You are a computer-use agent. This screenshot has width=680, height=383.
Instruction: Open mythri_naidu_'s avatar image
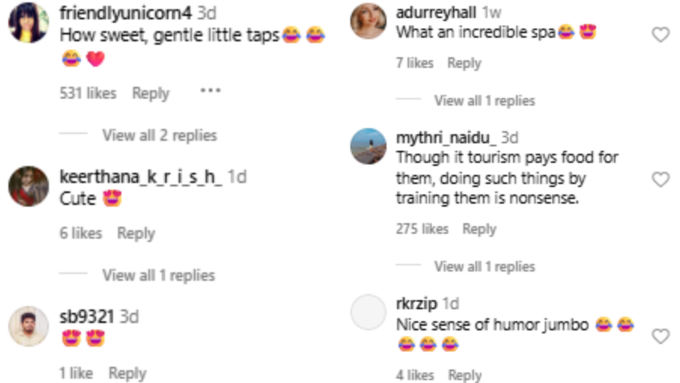[368, 146]
